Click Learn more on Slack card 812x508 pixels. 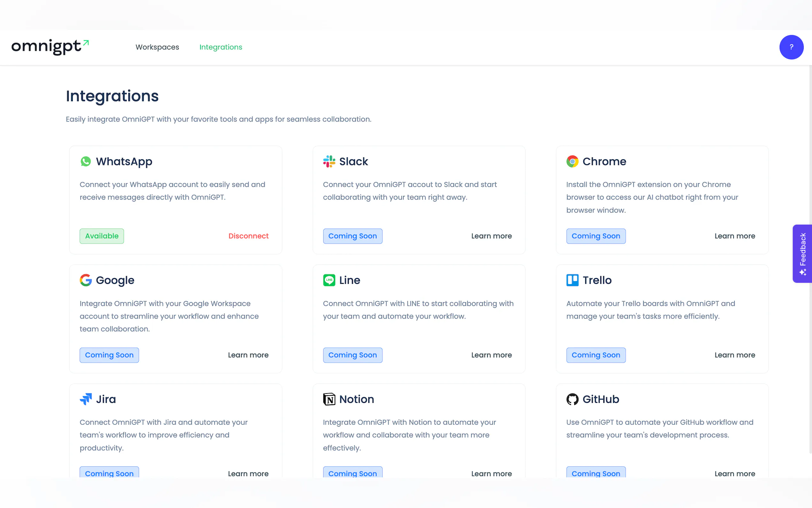point(491,236)
